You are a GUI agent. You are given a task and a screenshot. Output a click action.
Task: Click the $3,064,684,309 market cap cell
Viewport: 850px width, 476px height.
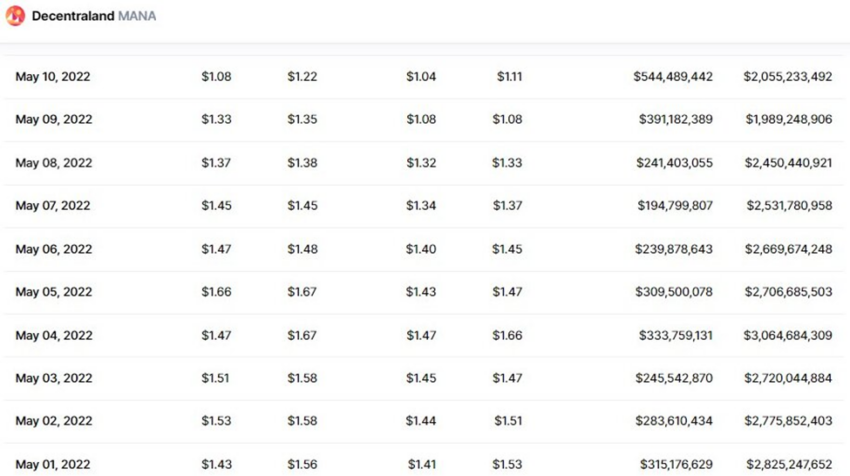788,335
